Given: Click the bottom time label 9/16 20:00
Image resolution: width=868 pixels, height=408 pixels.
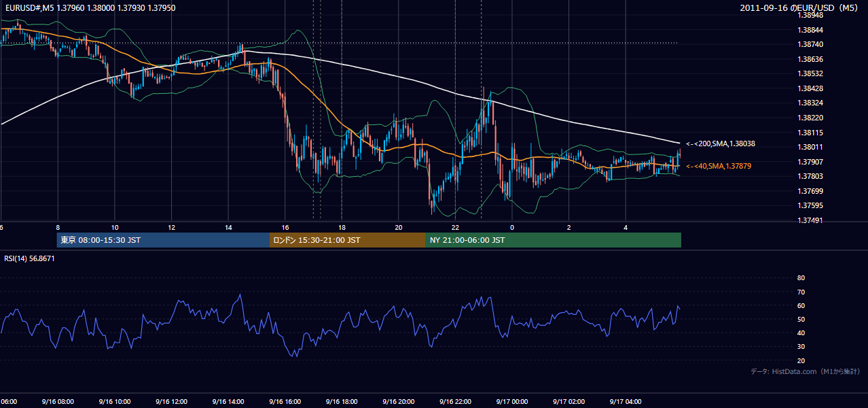Looking at the screenshot, I should (399, 401).
